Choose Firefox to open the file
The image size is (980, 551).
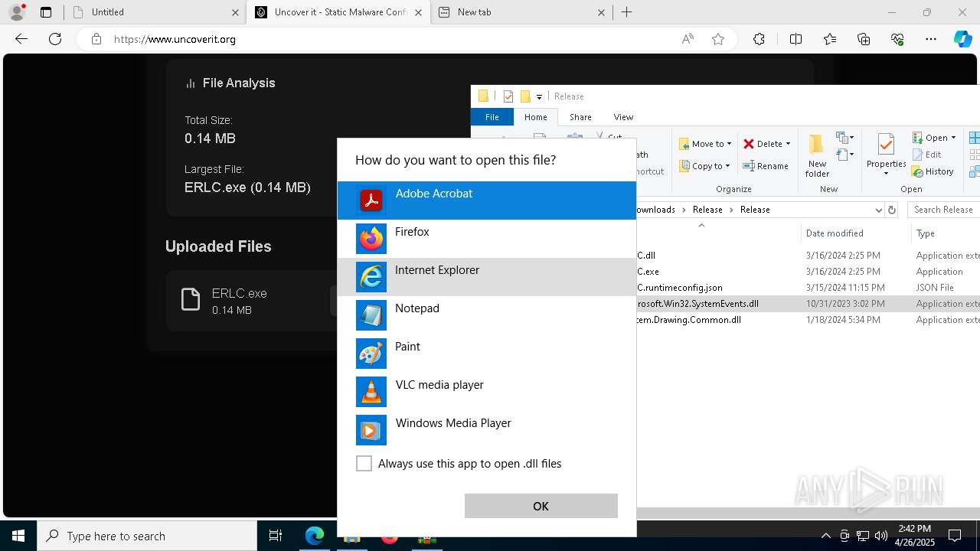[487, 239]
